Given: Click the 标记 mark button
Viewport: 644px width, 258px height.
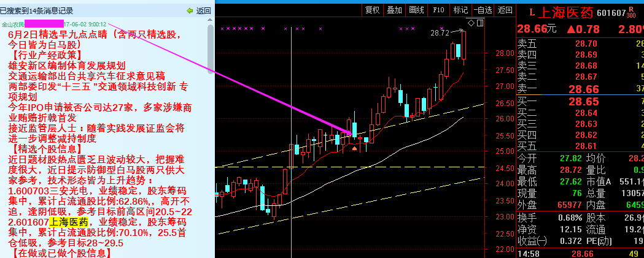Looking at the screenshot, I should 461,10.
